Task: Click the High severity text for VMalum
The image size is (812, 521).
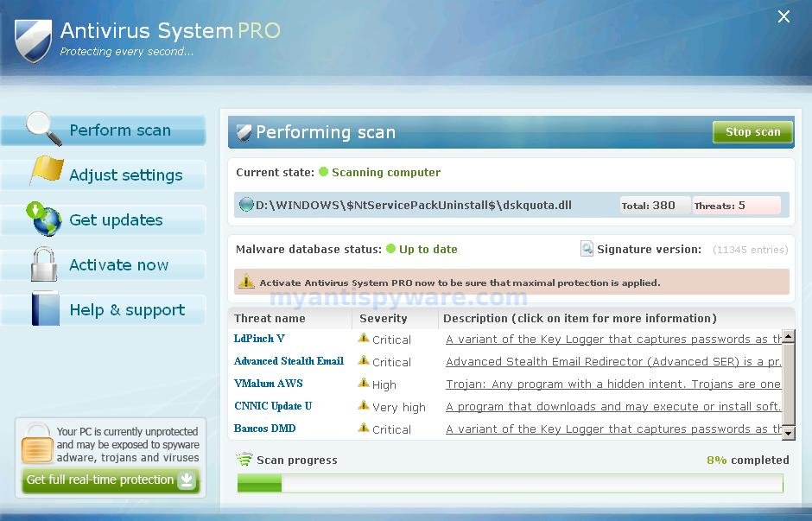Action: pyautogui.click(x=384, y=384)
